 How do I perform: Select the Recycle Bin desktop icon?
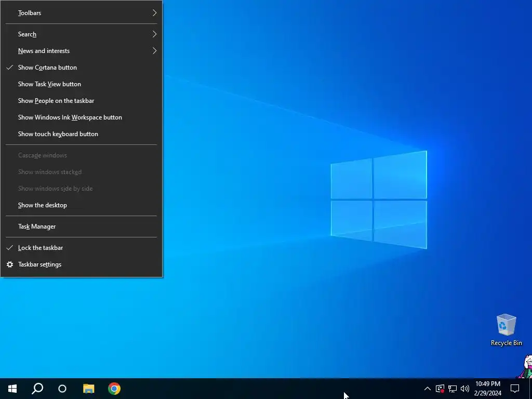click(506, 330)
